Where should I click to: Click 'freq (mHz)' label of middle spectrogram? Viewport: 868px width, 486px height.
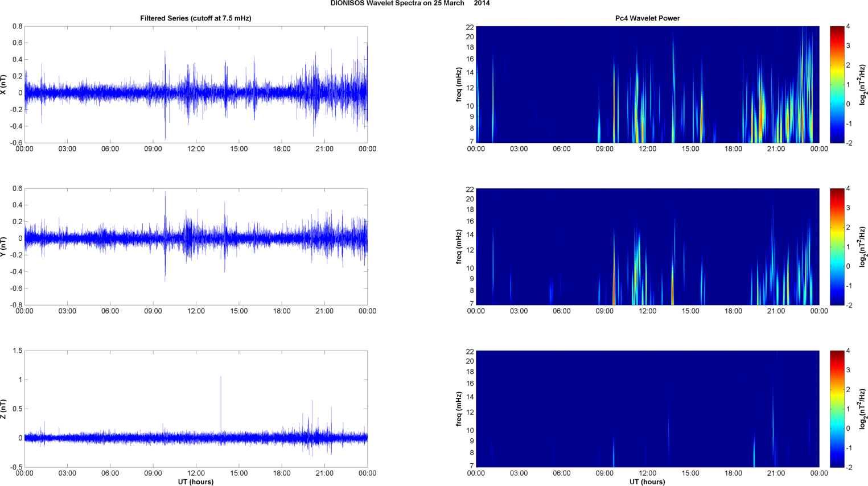[x=459, y=247]
